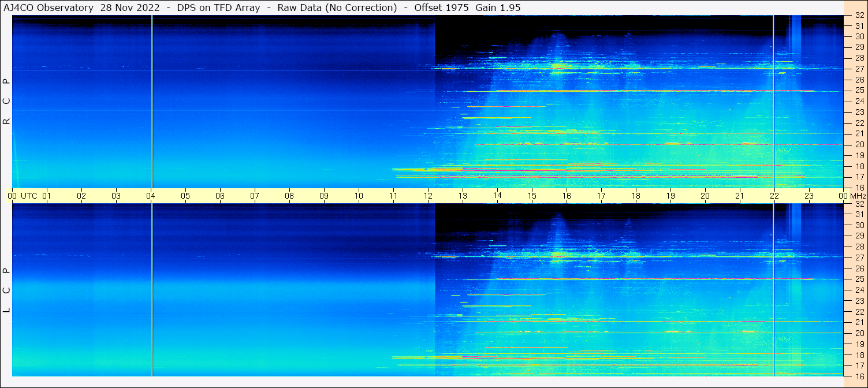This screenshot has height=388, width=868.
Task: Click the 03 hour tick label
Action: 116,196
